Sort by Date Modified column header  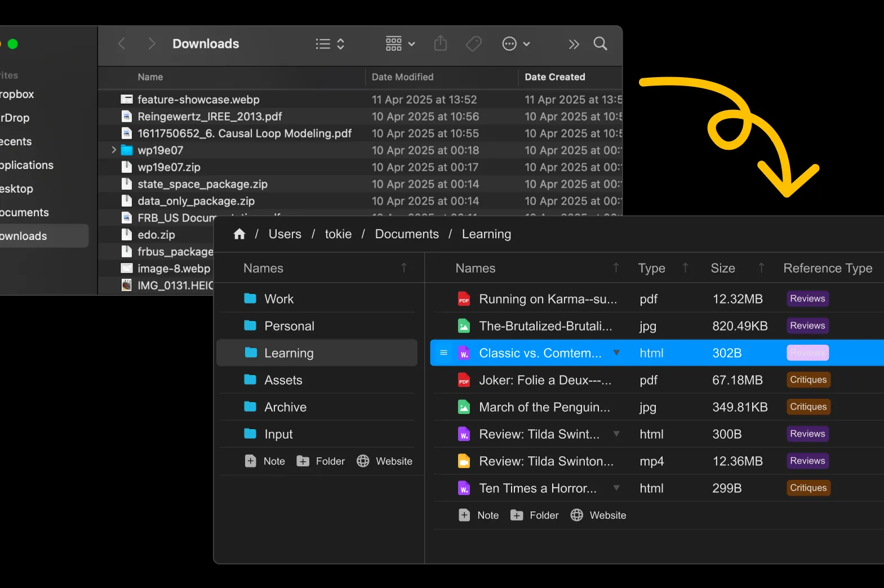(x=402, y=77)
